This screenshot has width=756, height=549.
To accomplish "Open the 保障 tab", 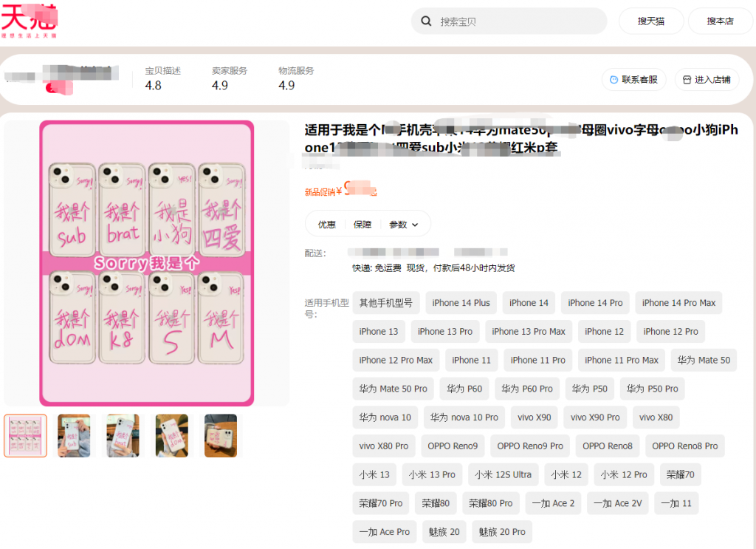I will pyautogui.click(x=362, y=225).
